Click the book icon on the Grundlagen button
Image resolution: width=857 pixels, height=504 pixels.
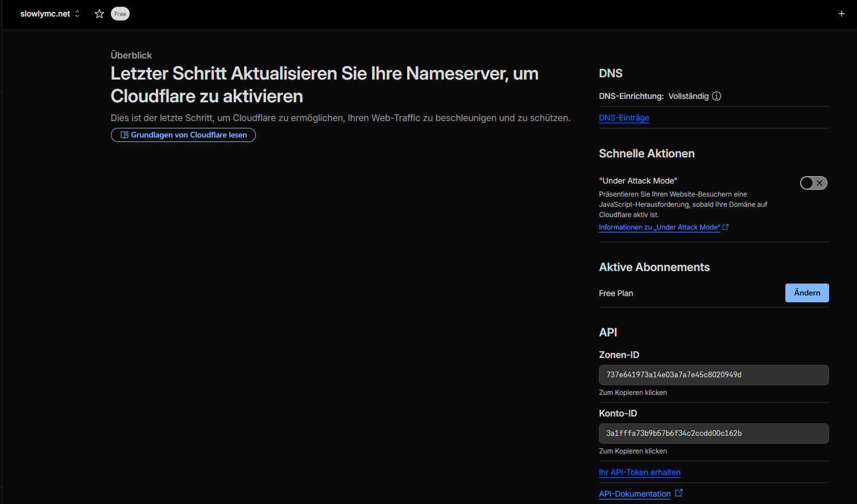click(x=123, y=135)
